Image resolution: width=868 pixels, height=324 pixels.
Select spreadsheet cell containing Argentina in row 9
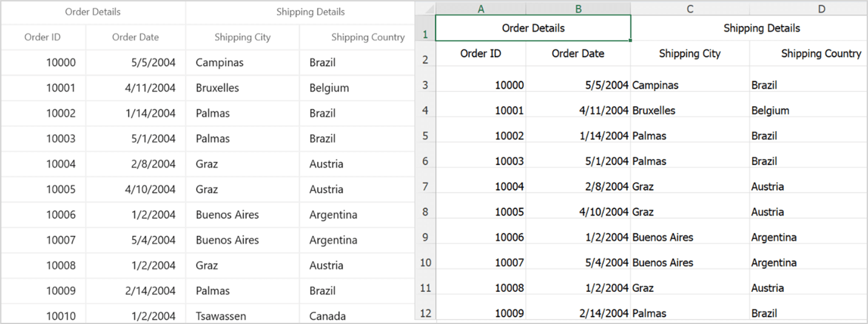(x=773, y=237)
